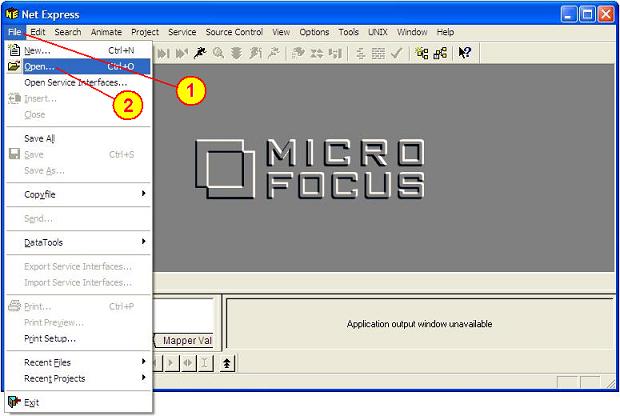Viewport: 620px width, 416px height.
Task: Click the blue-yellow tree structure icon
Action: tap(440, 53)
